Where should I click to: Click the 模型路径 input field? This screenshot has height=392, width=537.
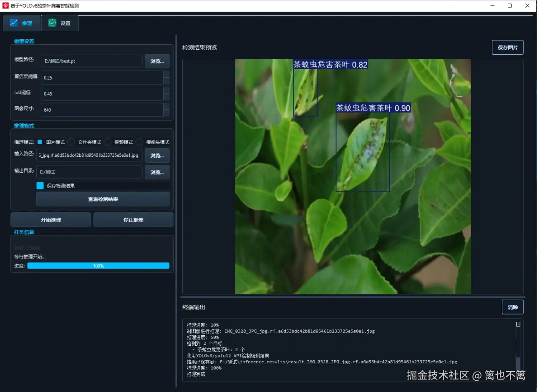pos(91,61)
